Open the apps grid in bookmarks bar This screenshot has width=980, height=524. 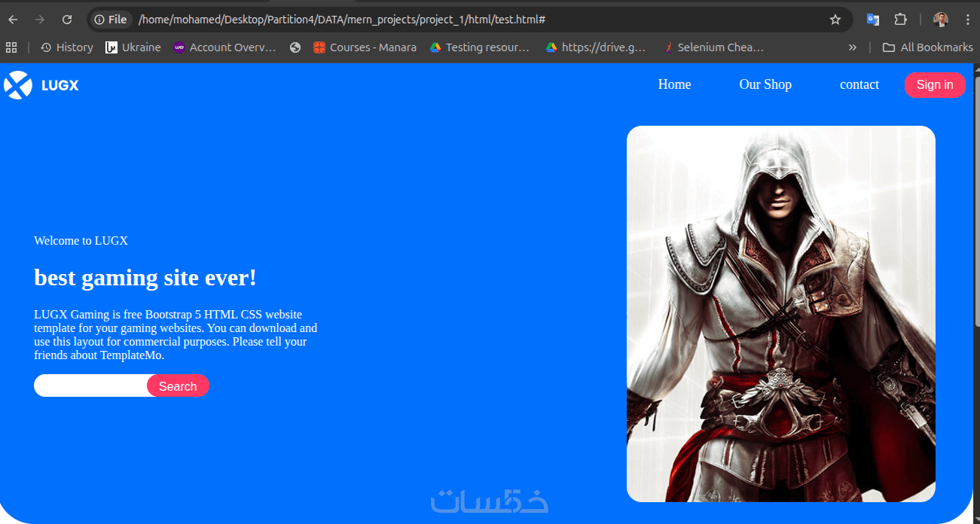(11, 47)
